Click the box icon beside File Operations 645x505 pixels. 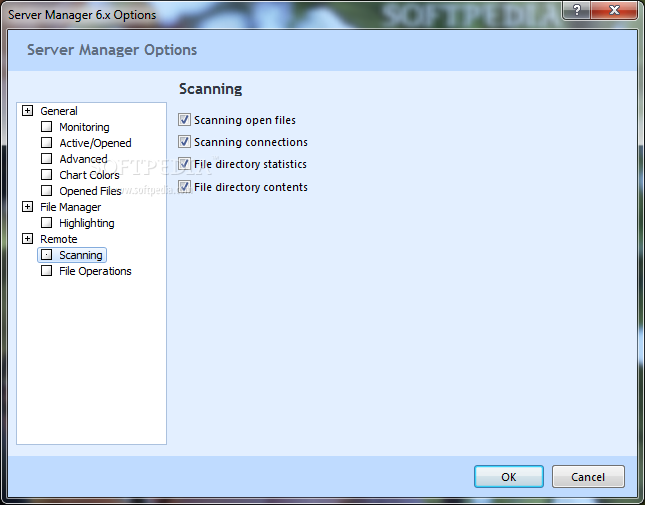point(46,271)
